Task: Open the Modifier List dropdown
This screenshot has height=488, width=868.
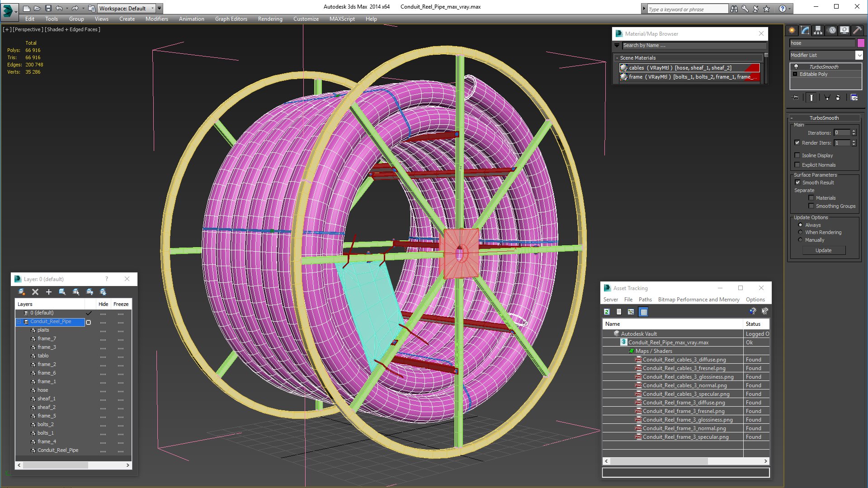Action: pyautogui.click(x=859, y=55)
